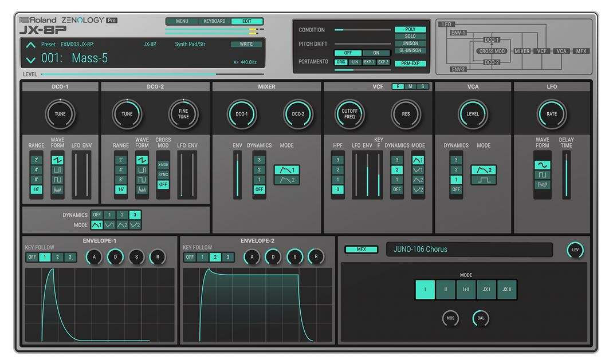Select VCF type R tab
The image size is (613, 364).
[x=398, y=86]
